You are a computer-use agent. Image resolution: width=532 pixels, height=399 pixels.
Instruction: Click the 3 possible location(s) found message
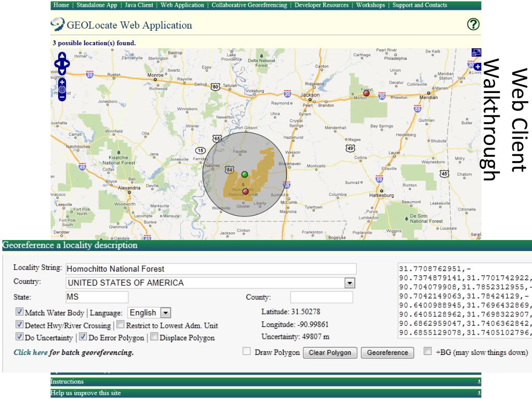point(94,43)
